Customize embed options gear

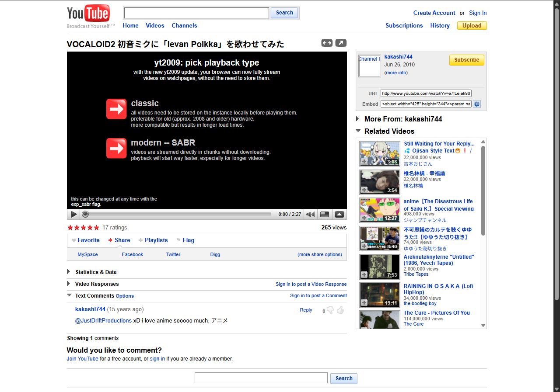(x=477, y=104)
